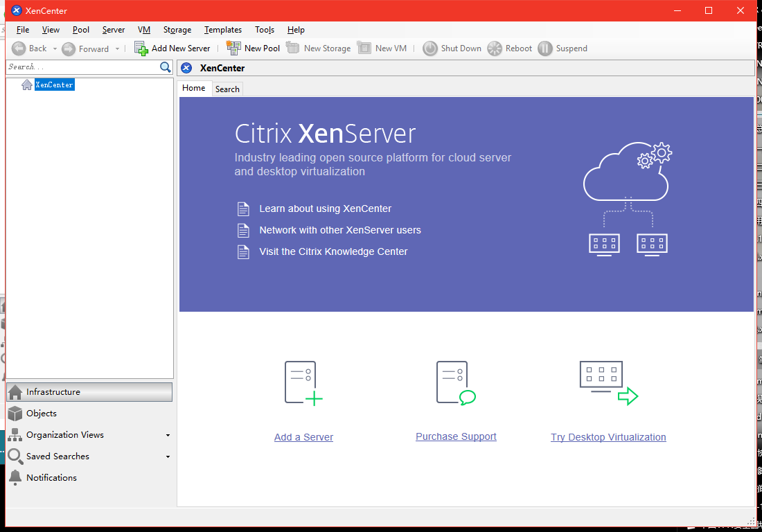This screenshot has height=532, width=762.
Task: Click server-with-chat Purchase Support icon
Action: pyautogui.click(x=456, y=383)
